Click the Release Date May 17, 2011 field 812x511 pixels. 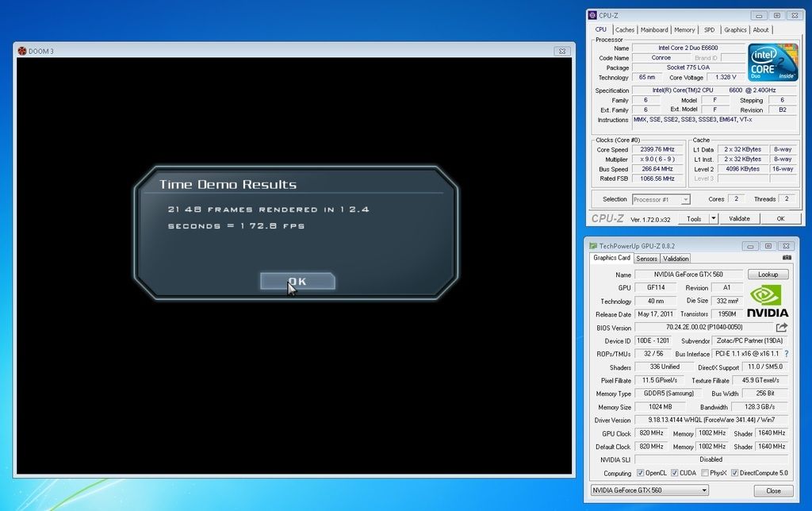pos(655,314)
